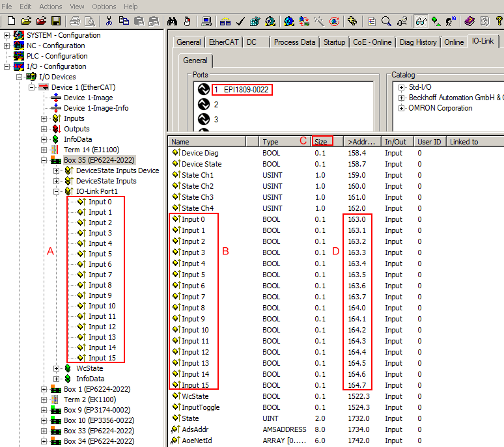Expand Std-I/O catalog entry
Screen dimensions: 504x447
[401, 87]
